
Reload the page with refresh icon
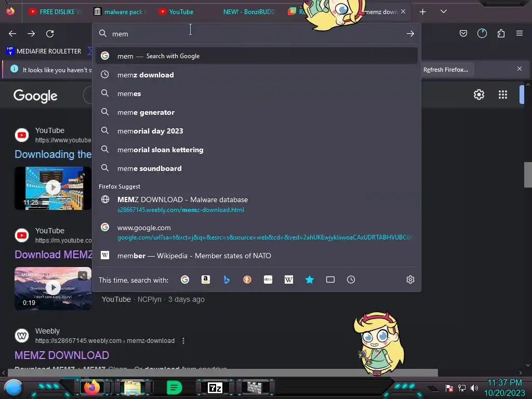tap(50, 34)
